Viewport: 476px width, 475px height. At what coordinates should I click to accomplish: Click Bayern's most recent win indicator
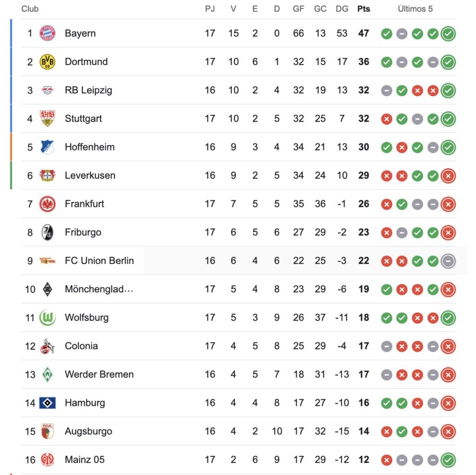tap(448, 33)
